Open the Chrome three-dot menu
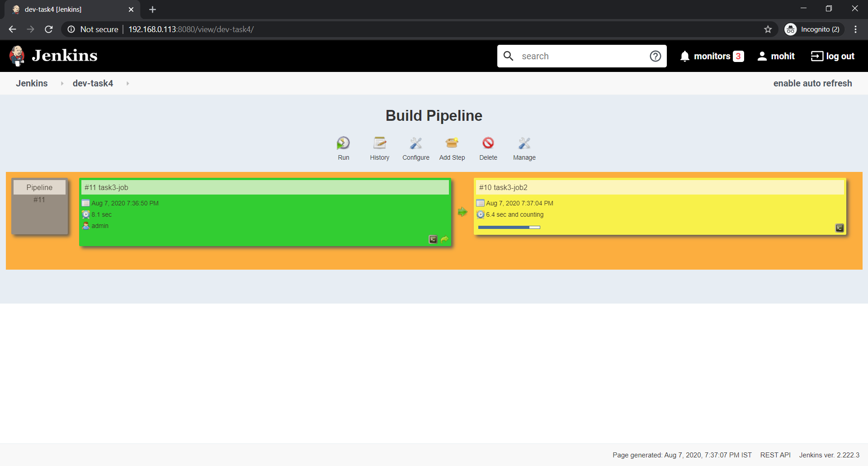 pos(855,29)
